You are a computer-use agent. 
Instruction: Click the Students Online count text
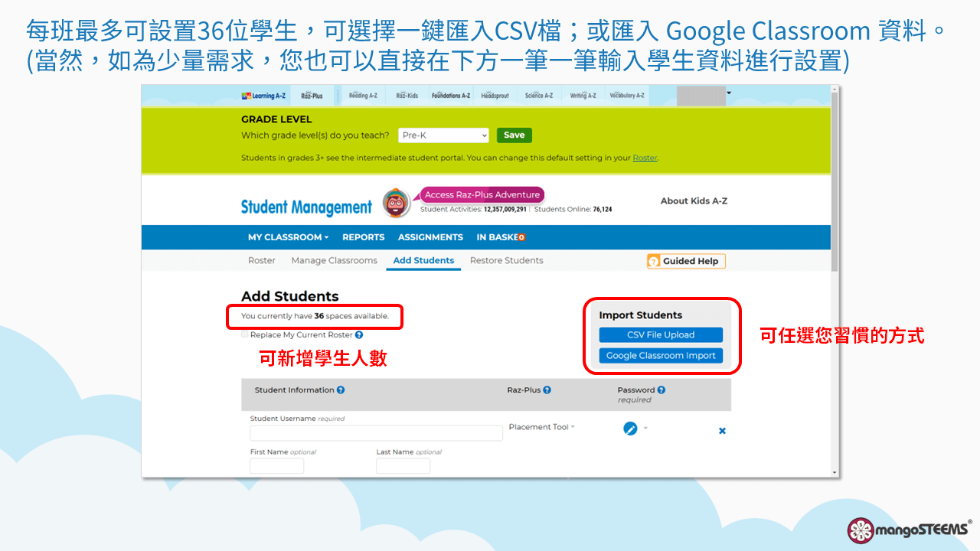573,210
